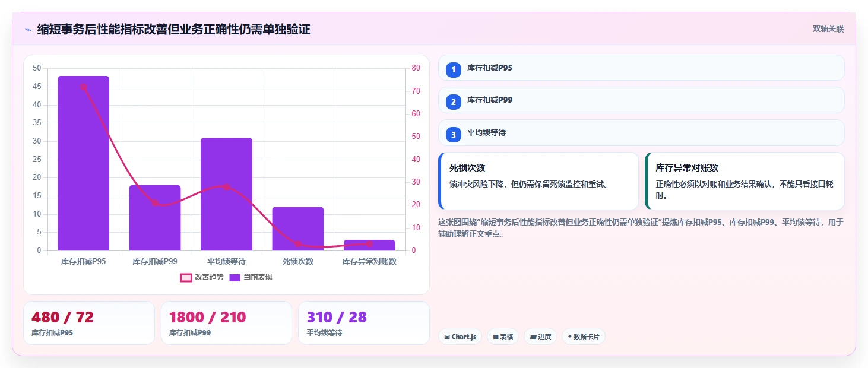Open the 死锁次数 info card
868x368 pixels.
pos(538,181)
